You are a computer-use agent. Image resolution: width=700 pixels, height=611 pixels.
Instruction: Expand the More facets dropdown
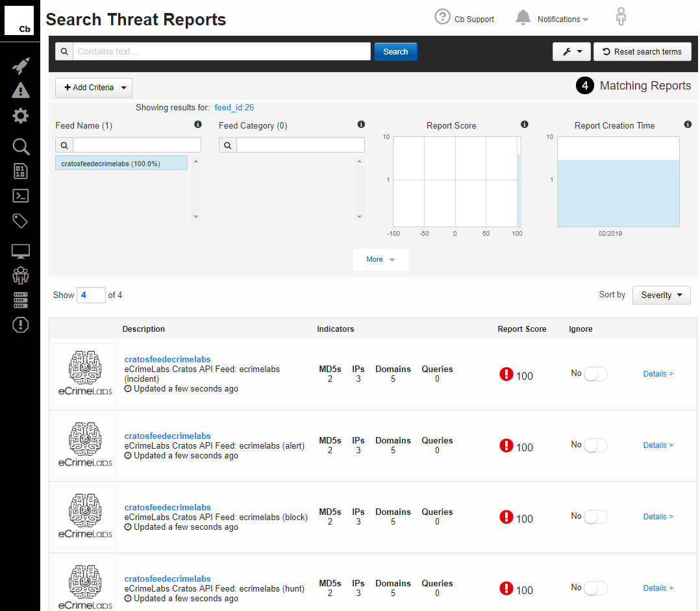(381, 259)
